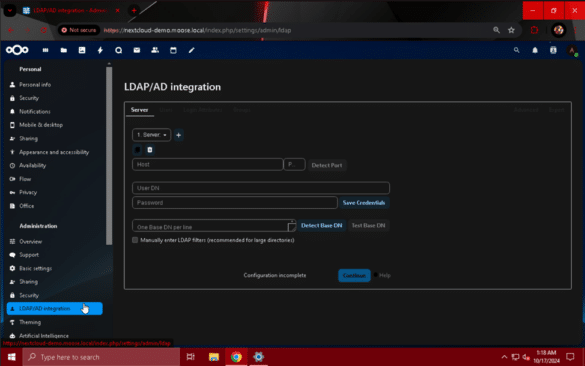
Task: Expand the 1. Server dropdown
Action: (x=151, y=135)
